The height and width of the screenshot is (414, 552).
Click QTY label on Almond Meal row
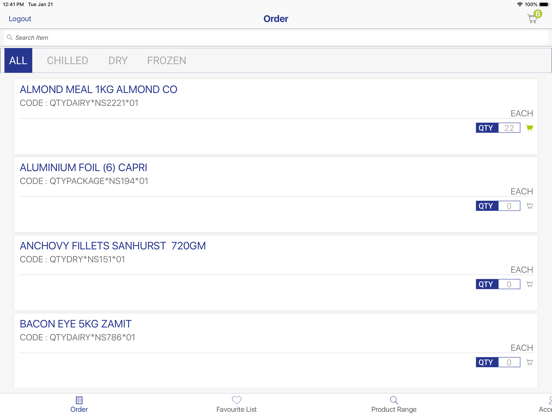click(487, 128)
